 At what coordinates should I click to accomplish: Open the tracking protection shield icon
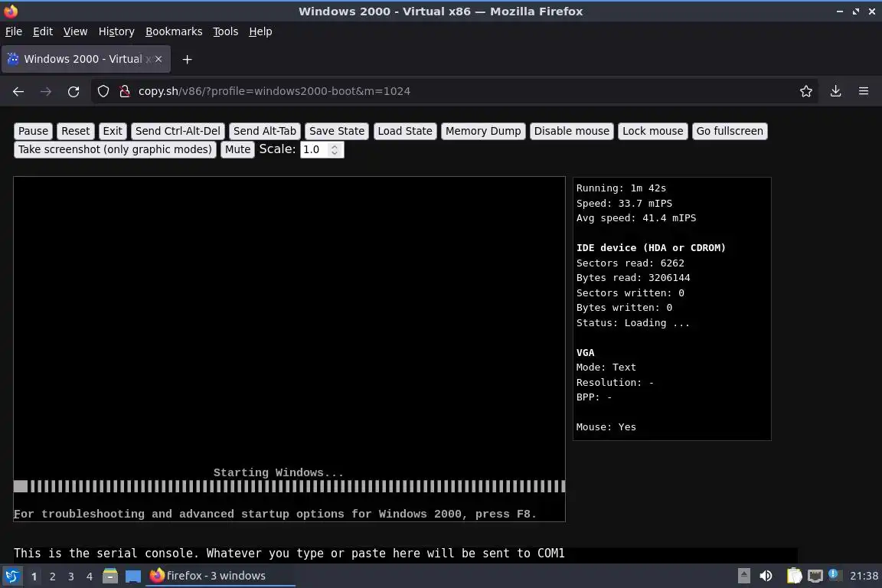[x=103, y=91]
